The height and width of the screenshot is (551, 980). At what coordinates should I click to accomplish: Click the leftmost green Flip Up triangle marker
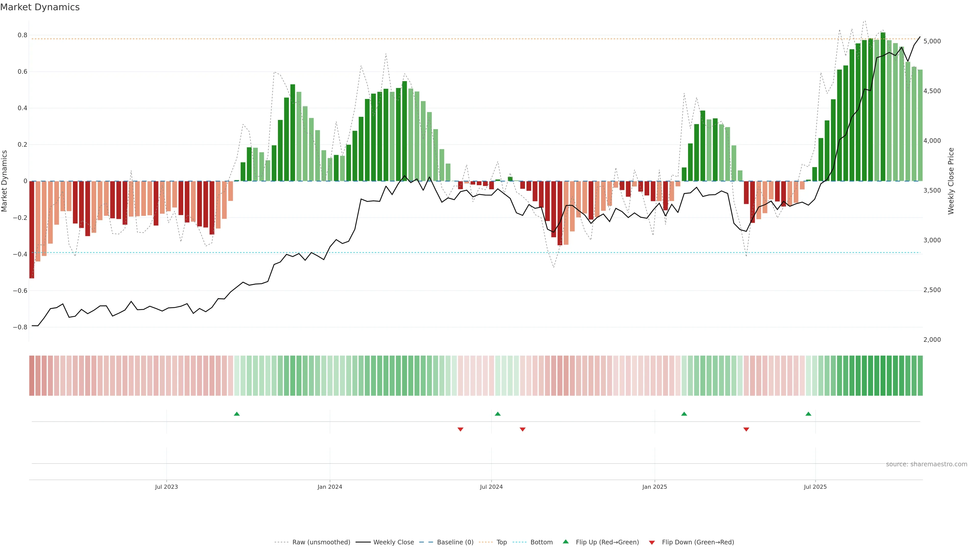(x=237, y=414)
